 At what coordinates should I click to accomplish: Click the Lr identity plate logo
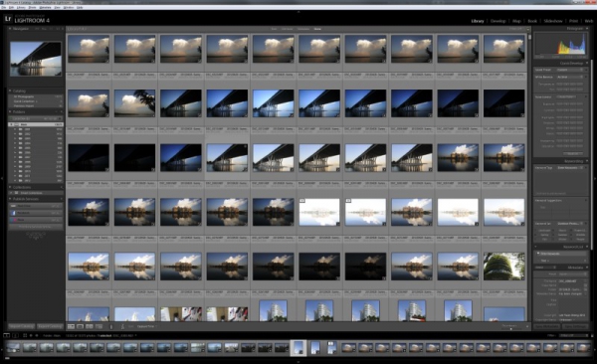point(8,18)
